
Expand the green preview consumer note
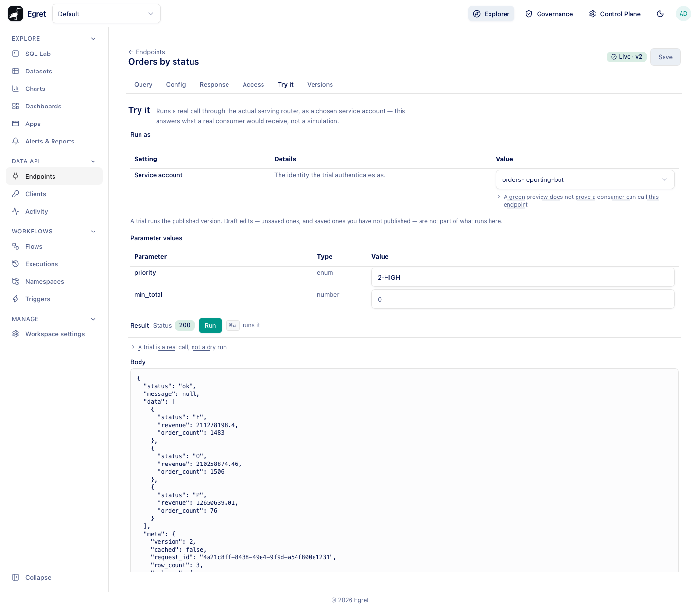tap(581, 200)
